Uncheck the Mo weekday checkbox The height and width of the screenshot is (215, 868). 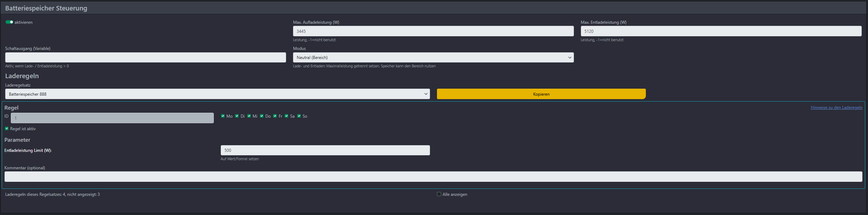(x=223, y=116)
